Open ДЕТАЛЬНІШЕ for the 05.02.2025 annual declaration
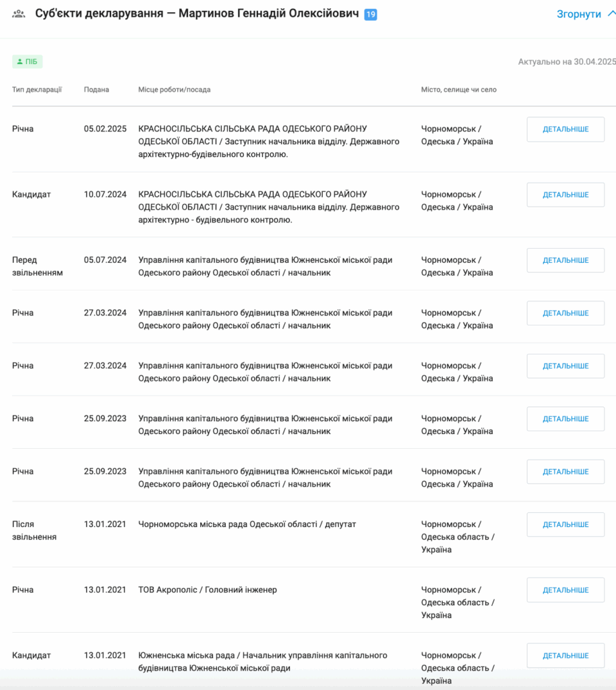This screenshot has height=690, width=616. (x=565, y=129)
